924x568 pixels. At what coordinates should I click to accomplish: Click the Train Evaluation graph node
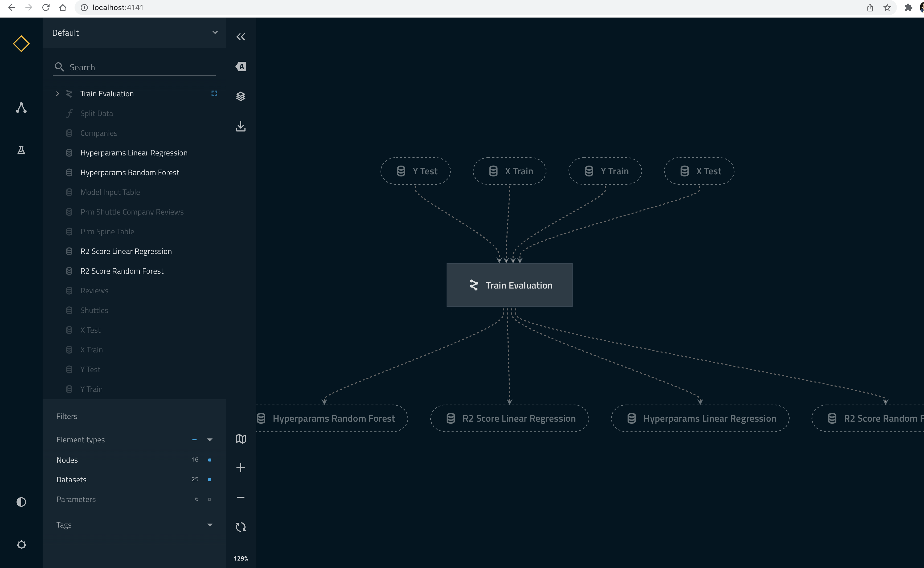pyautogui.click(x=509, y=285)
